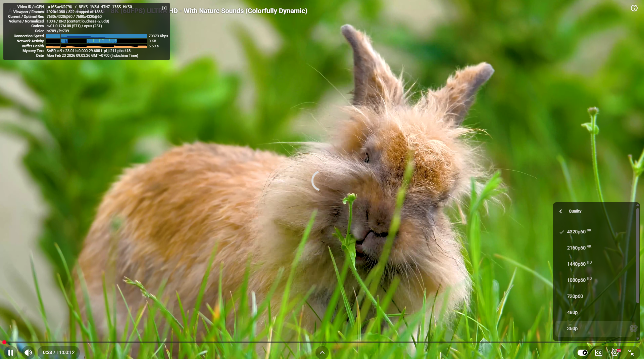
Task: Click the info icon in top-right corner
Action: point(634,8)
